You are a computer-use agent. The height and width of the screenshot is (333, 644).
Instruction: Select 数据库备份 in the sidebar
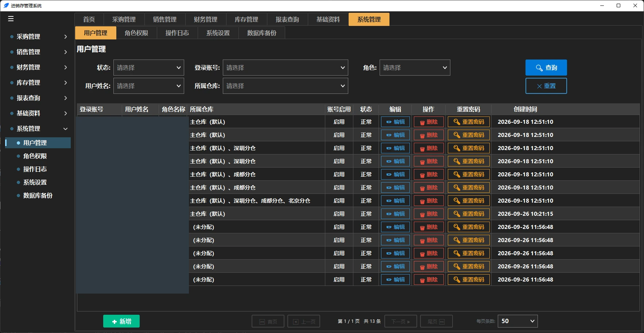[x=38, y=195]
